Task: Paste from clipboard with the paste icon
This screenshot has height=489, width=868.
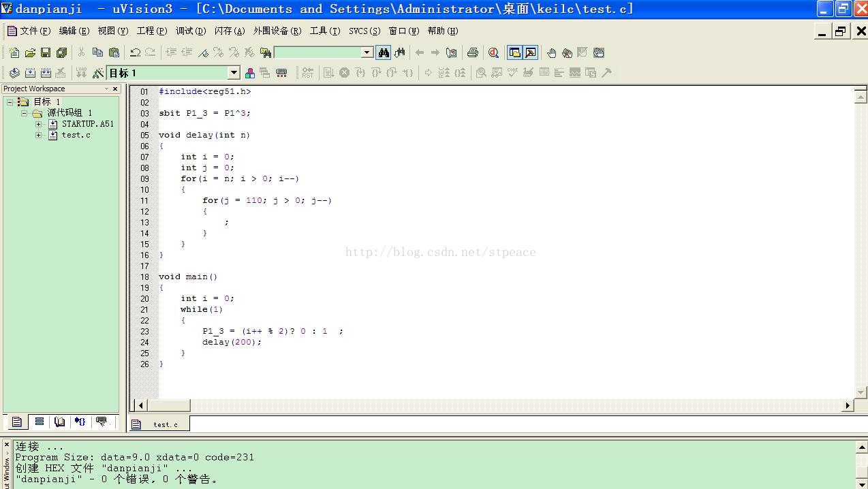Action: pyautogui.click(x=114, y=52)
